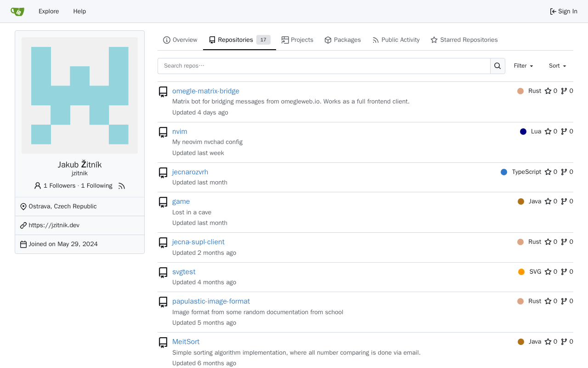The height and width of the screenshot is (368, 588).
Task: Click the SVG color dot on svgtest
Action: pyautogui.click(x=521, y=272)
